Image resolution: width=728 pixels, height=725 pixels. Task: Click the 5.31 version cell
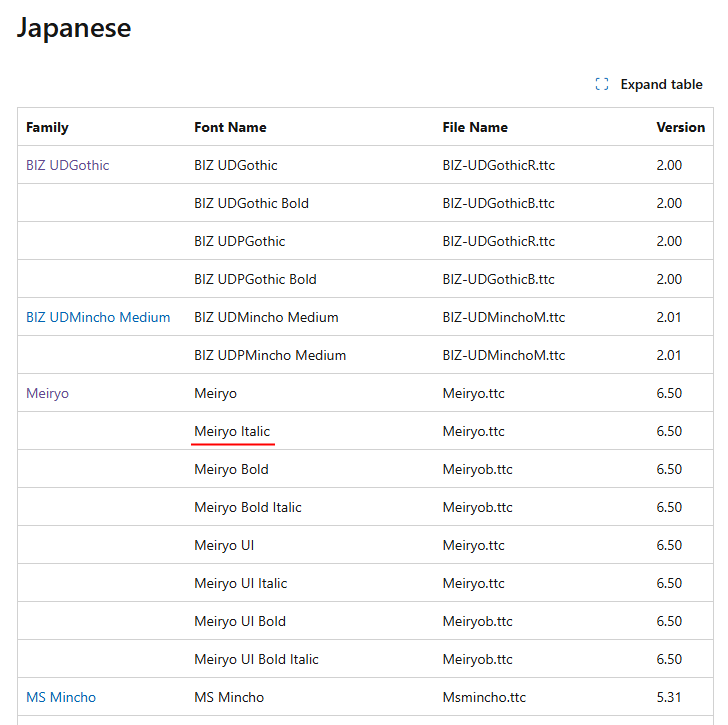coord(669,697)
